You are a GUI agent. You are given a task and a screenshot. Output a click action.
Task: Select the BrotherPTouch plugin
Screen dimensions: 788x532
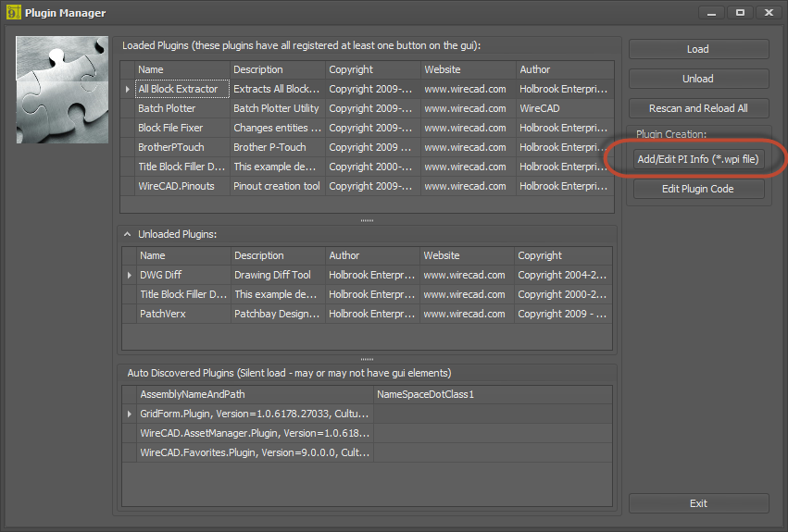coord(182,148)
